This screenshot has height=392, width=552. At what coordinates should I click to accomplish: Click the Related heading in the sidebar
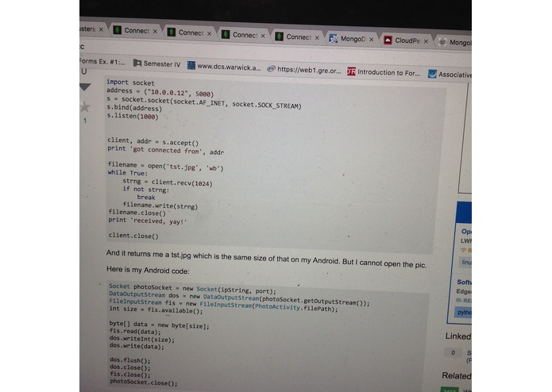(456, 375)
